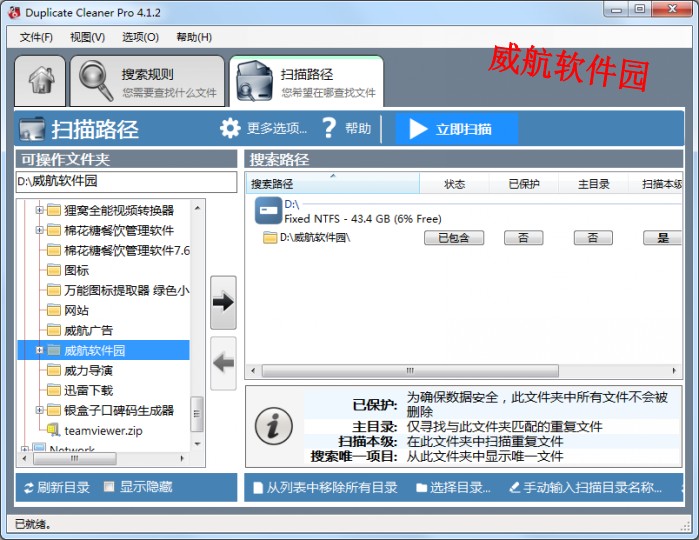This screenshot has width=699, height=540.
Task: Select the 迅雷下载 folder
Action: (x=88, y=390)
